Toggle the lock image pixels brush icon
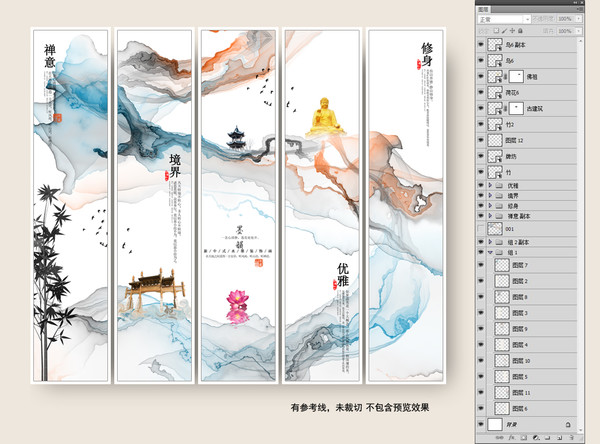The height and width of the screenshot is (444, 600). (x=504, y=31)
